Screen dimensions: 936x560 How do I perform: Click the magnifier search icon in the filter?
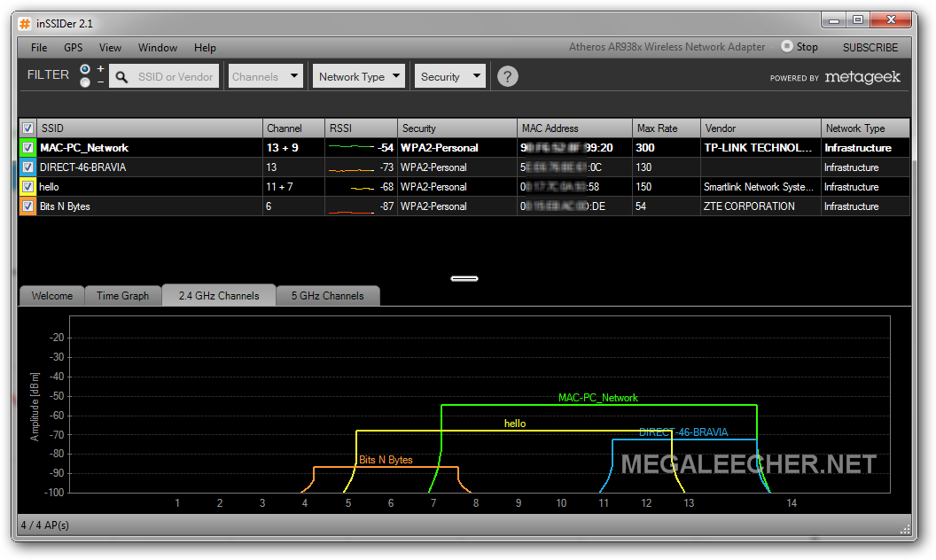(x=121, y=77)
